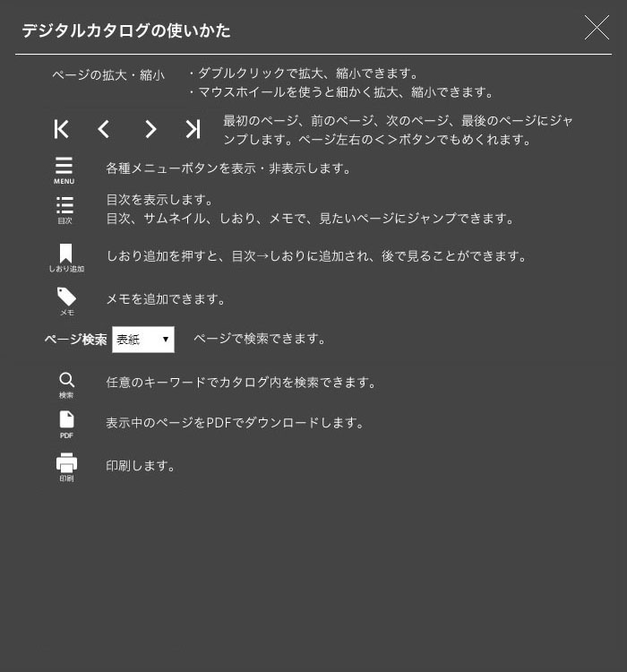The width and height of the screenshot is (627, 672).
Task: Close the デジタルカタログの使いかた dialog
Action: click(597, 28)
